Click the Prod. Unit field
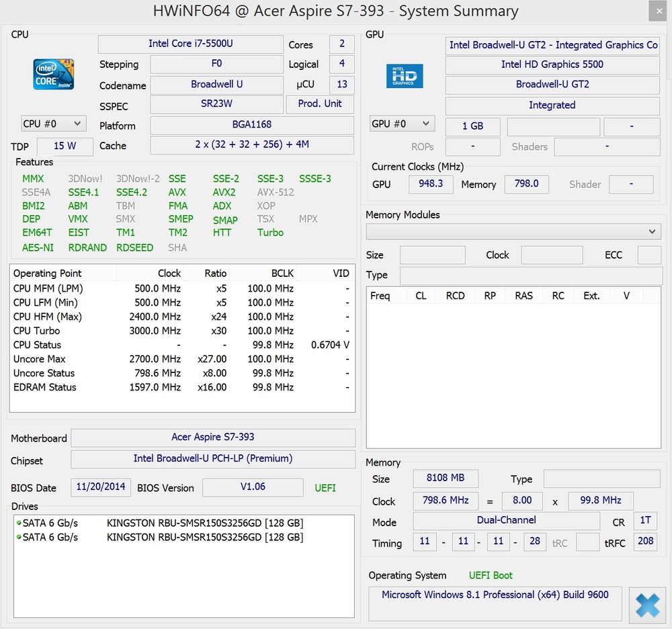 320,103
